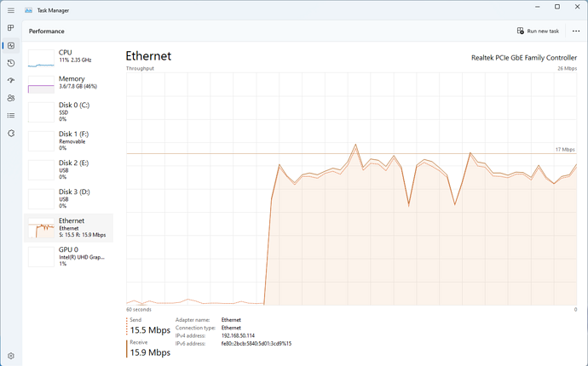This screenshot has height=366, width=588.
Task: Select the Memory performance item
Action: click(x=69, y=83)
